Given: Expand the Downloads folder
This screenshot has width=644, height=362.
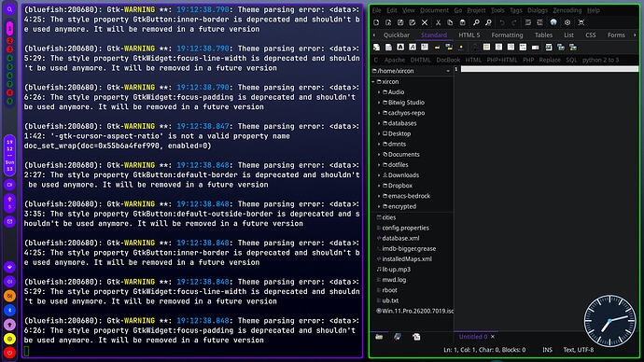Looking at the screenshot, I should pyautogui.click(x=379, y=175).
